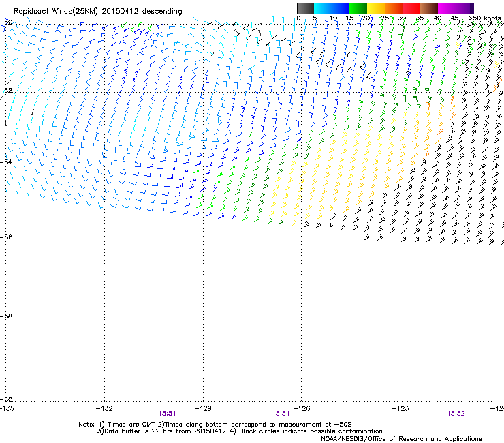Viewport: 504px width, 443px height.
Task: Click the -52 latitude axis label
Action: point(6,91)
